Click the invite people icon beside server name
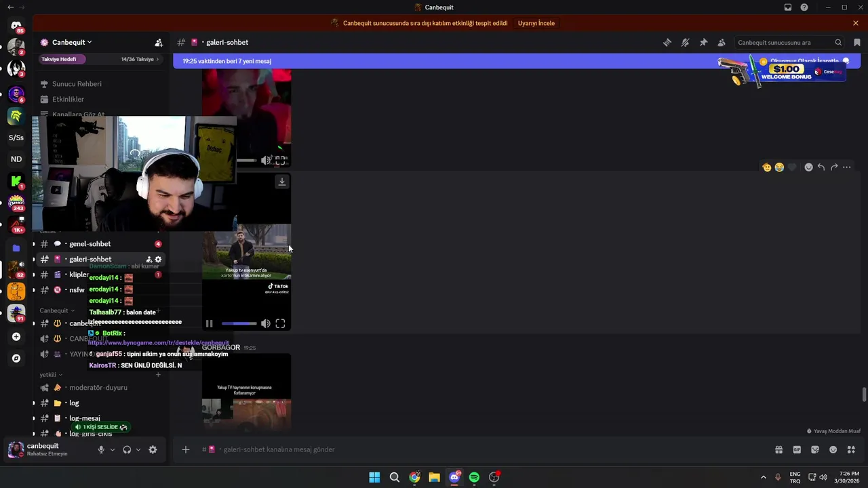 [x=159, y=43]
